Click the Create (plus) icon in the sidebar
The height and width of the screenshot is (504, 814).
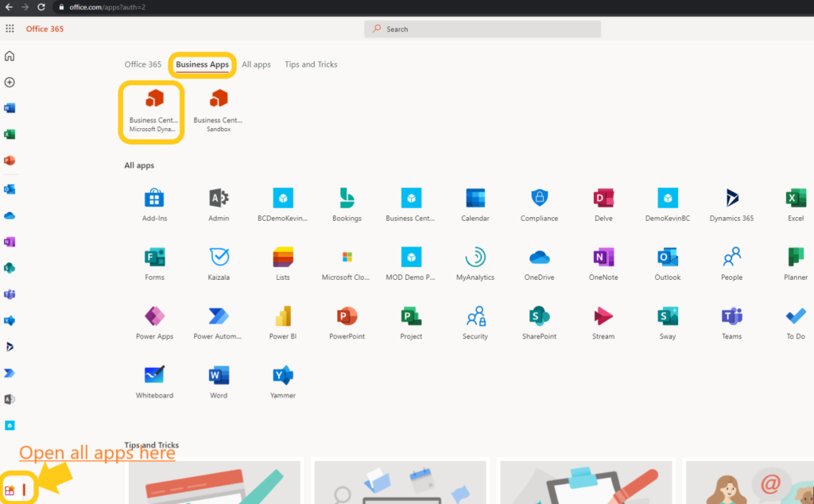(x=9, y=82)
